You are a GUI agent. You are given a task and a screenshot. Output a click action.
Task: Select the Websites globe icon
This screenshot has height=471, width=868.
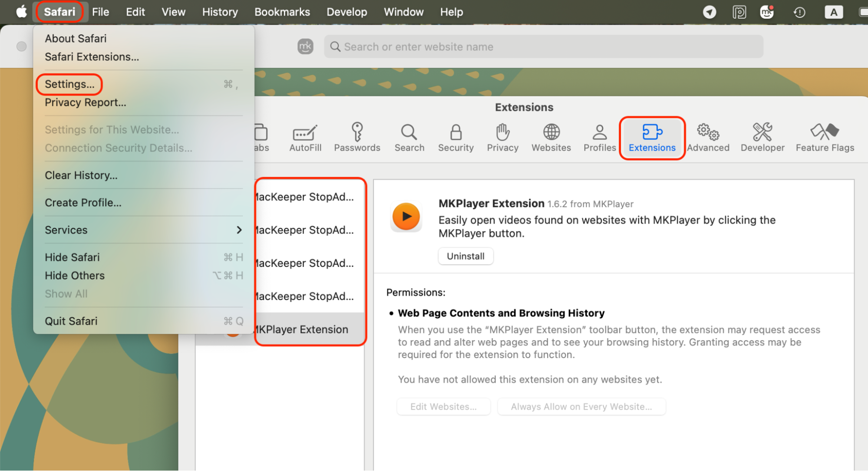(x=551, y=137)
